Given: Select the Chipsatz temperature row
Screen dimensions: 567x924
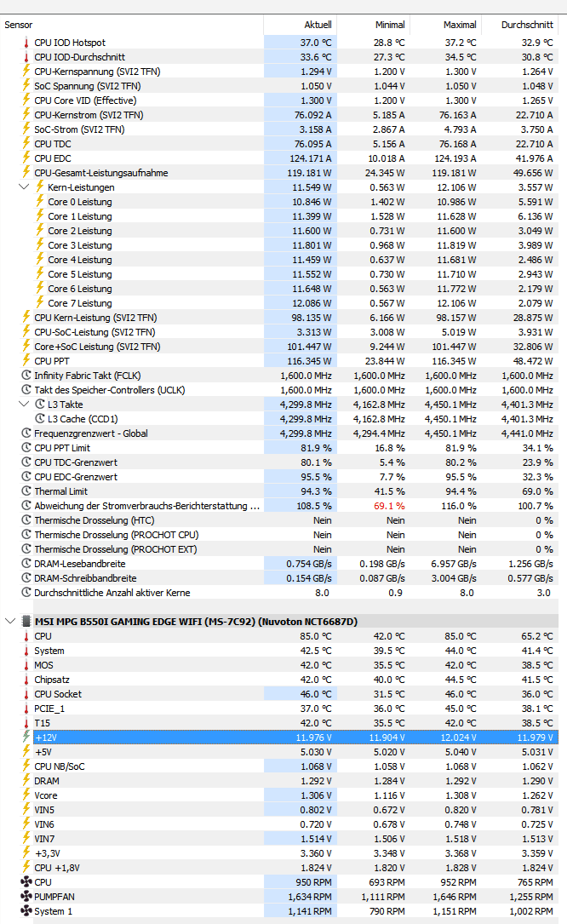Looking at the screenshot, I should point(279,680).
